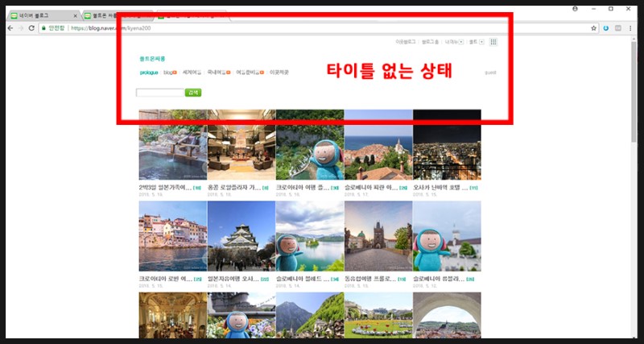Open the waterfall doll 크로아티아 여행 thumbnail

[x=310, y=145]
